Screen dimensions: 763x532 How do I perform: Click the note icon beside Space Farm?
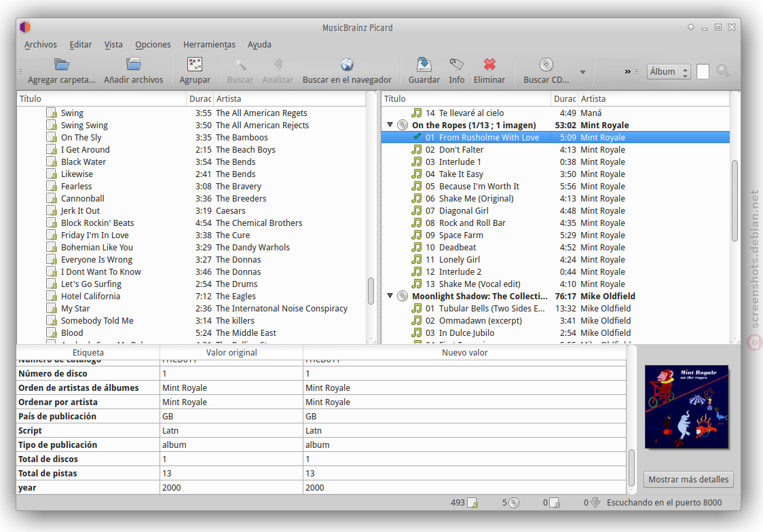click(417, 235)
